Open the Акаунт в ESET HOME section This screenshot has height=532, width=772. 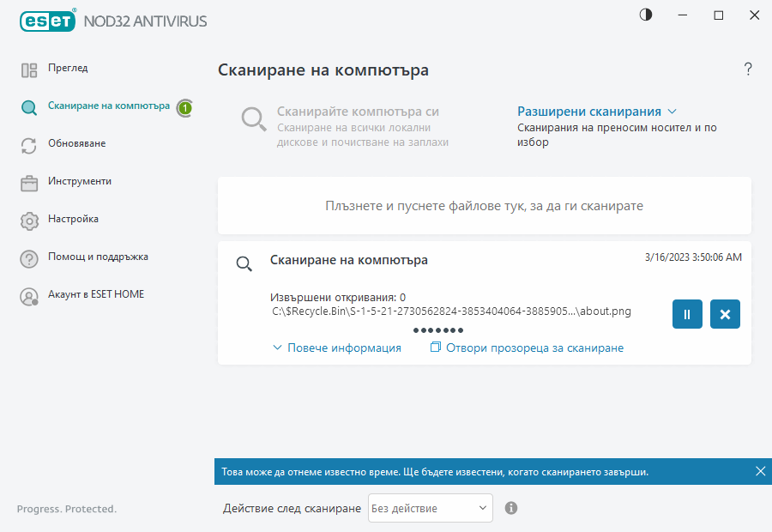(x=97, y=294)
